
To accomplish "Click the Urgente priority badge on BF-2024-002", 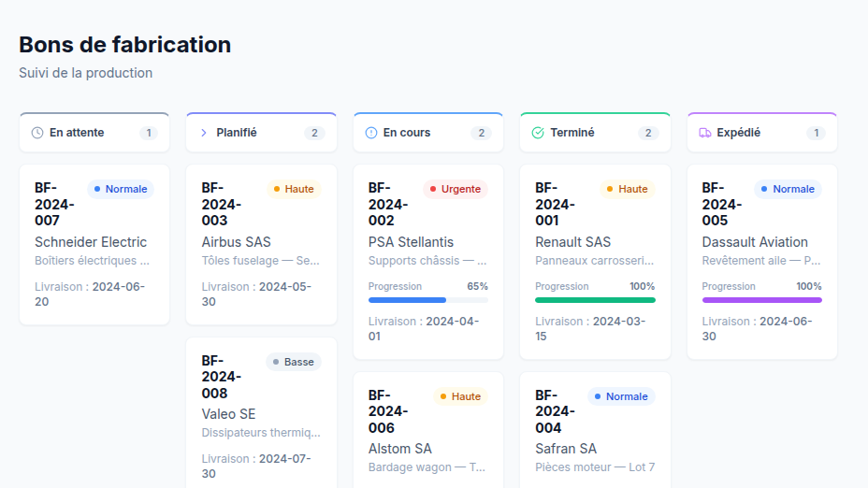I will click(x=456, y=189).
